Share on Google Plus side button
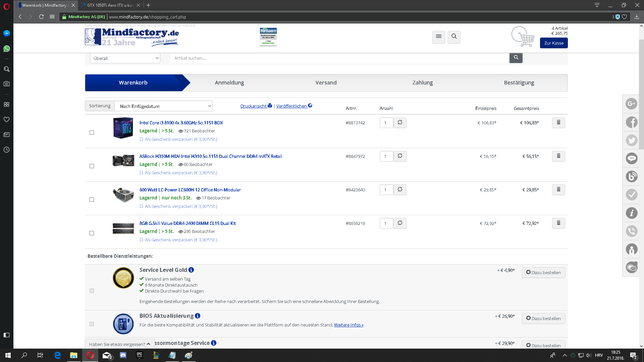This screenshot has width=644, height=362. click(632, 104)
